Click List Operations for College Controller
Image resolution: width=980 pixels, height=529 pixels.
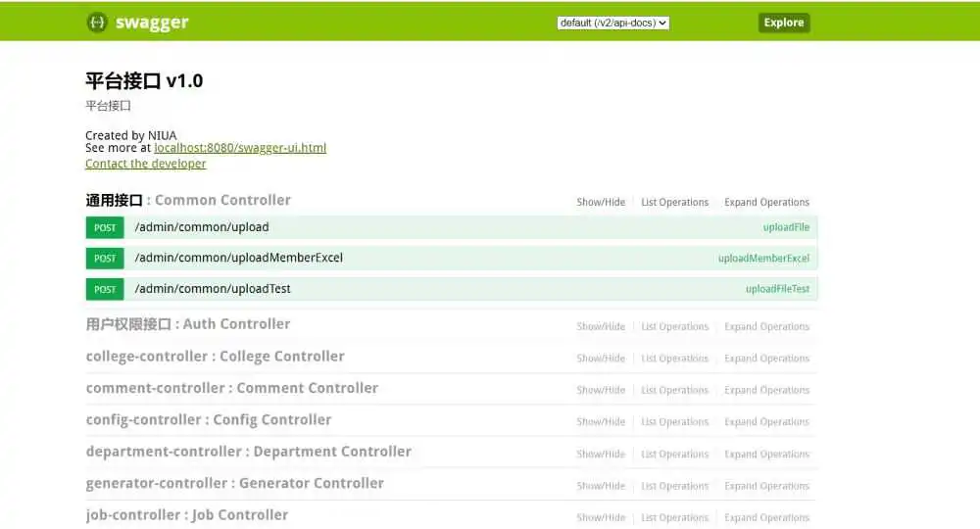coord(675,359)
